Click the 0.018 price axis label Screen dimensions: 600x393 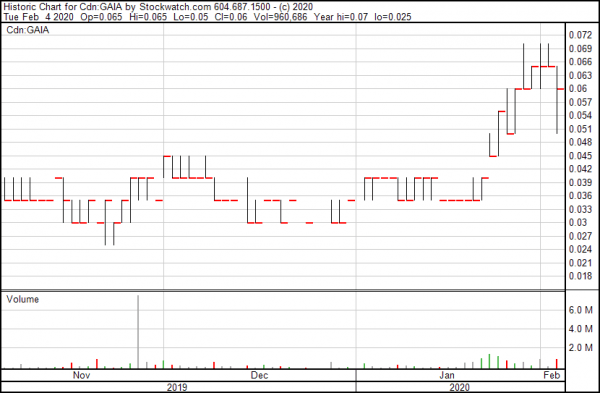[x=580, y=276]
